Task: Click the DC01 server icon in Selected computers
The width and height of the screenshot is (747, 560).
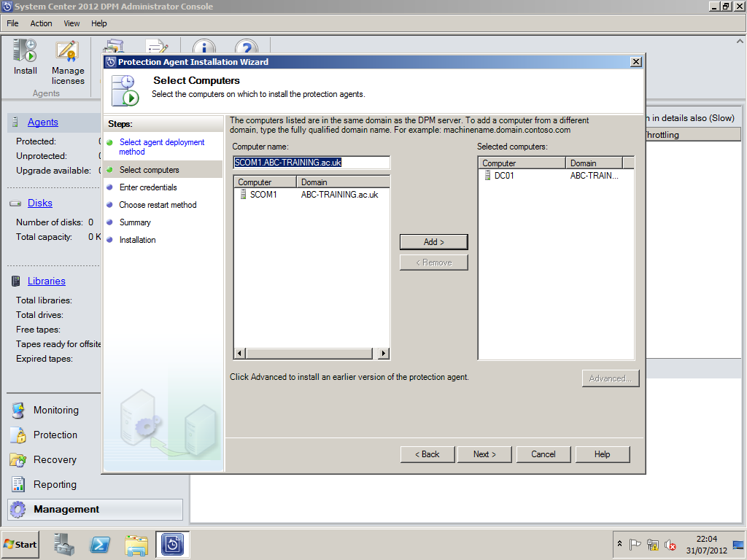Action: (x=487, y=175)
